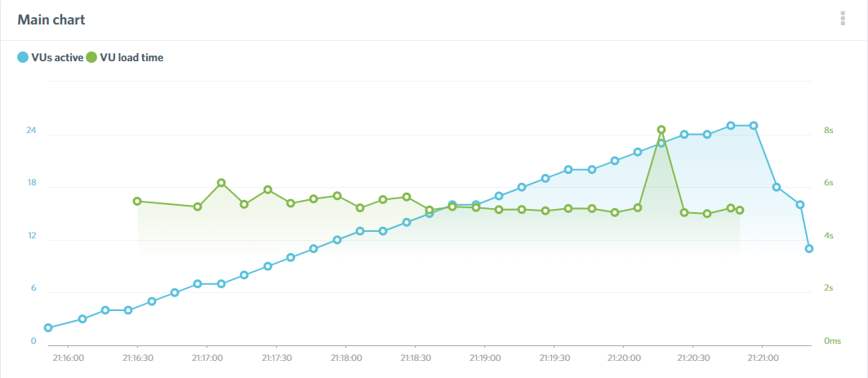Click the last VU load time data point

(740, 210)
